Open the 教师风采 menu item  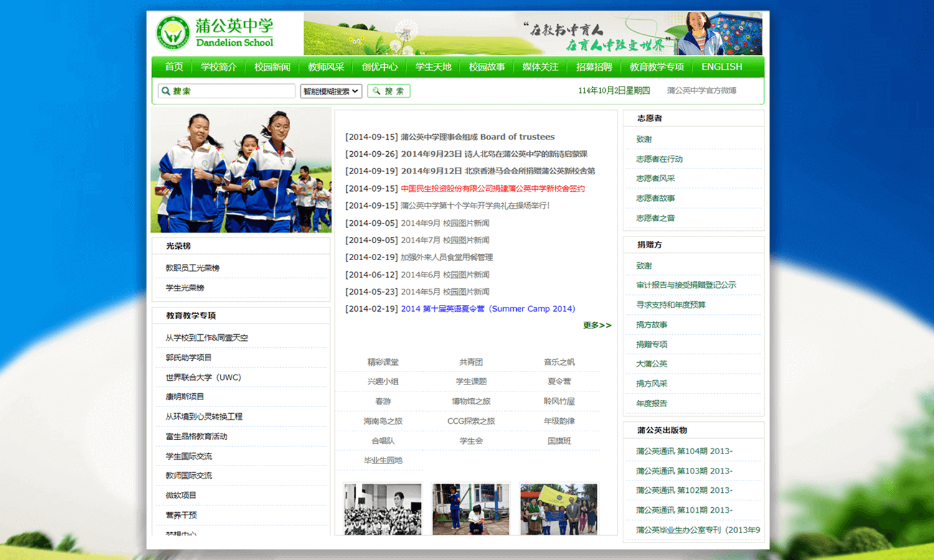tap(326, 67)
